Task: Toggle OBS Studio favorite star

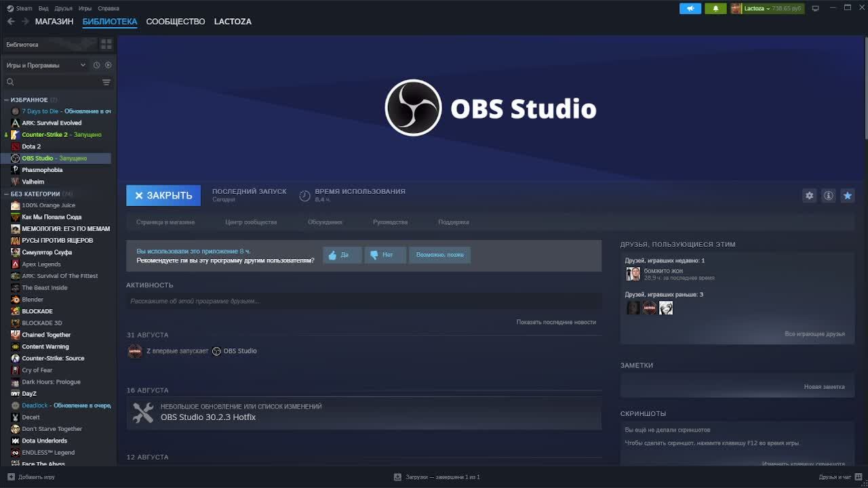Action: pyautogui.click(x=847, y=195)
